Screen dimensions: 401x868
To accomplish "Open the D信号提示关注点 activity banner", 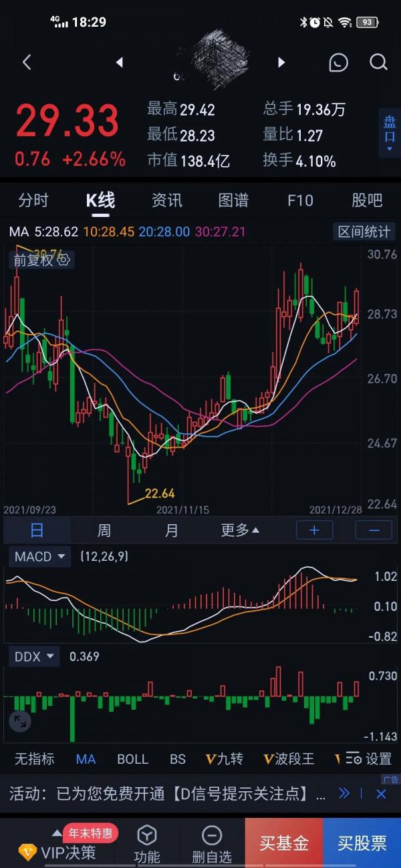I will 167,794.
